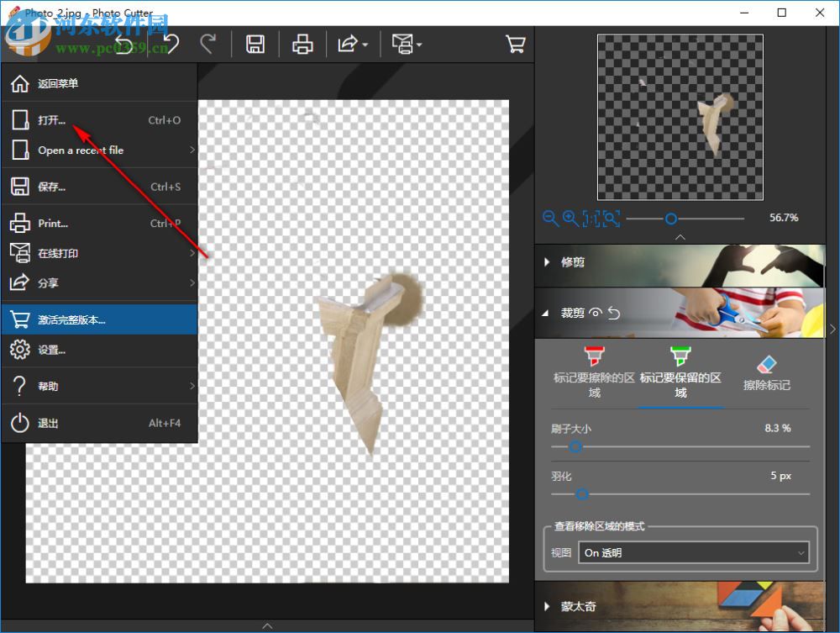This screenshot has height=633, width=840.
Task: Open the 设置 menu entry
Action: [x=52, y=351]
